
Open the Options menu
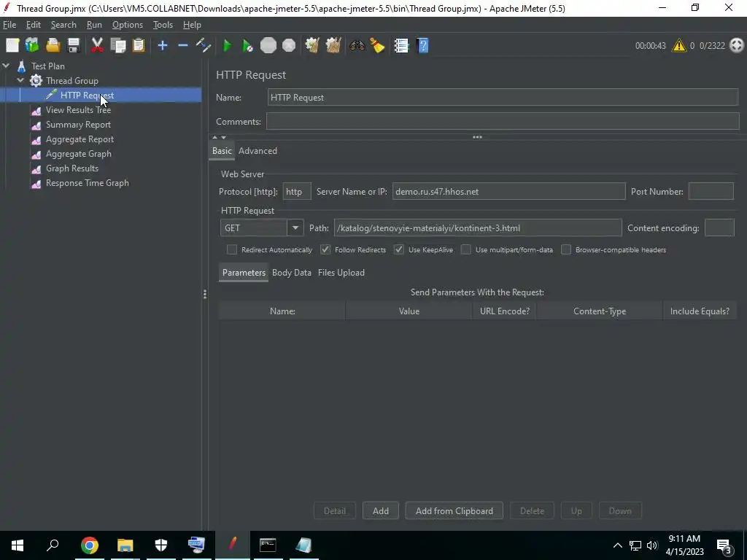tap(127, 25)
